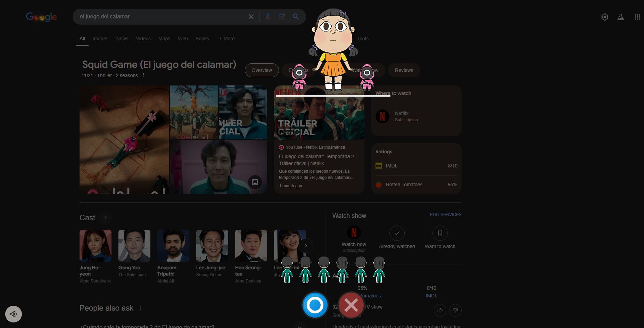
Task: Clear the search query with the X
Action: pos(251,16)
